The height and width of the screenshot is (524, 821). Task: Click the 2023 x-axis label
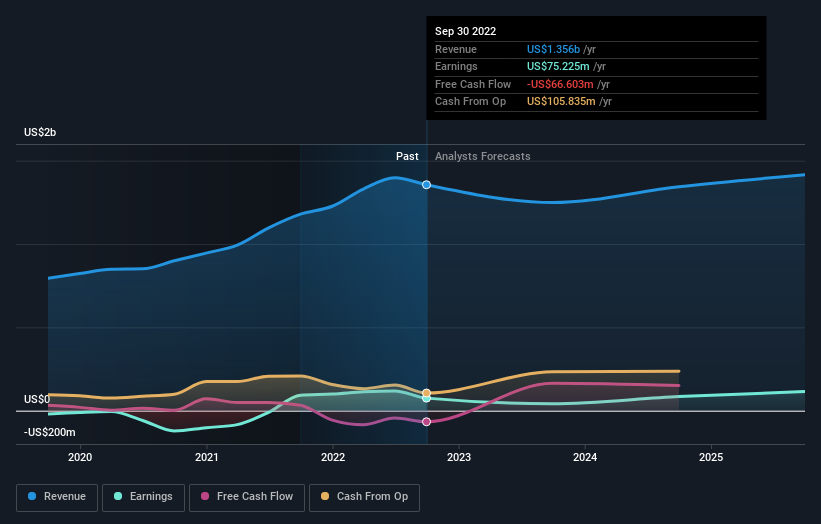coord(459,458)
